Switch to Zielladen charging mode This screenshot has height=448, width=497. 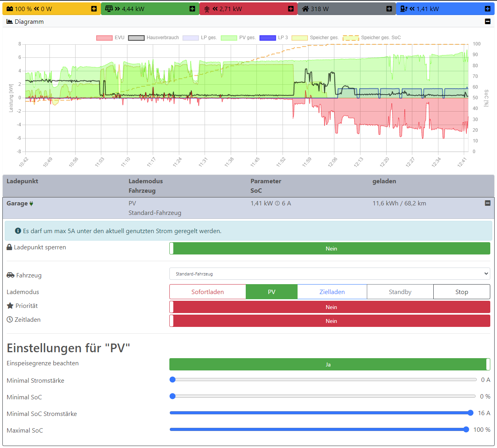coord(332,292)
